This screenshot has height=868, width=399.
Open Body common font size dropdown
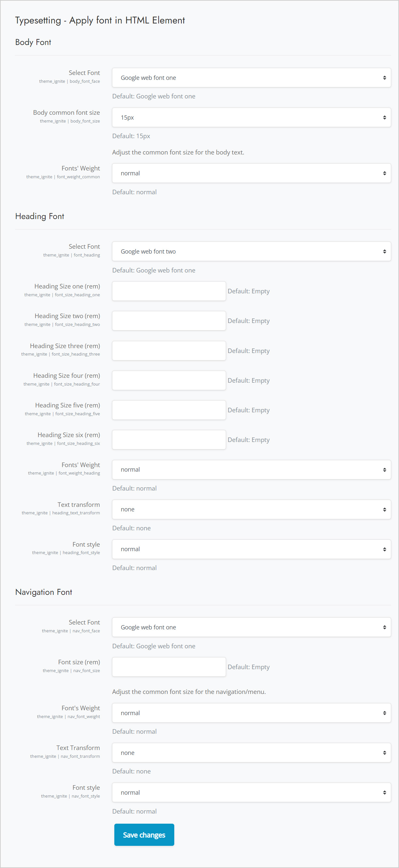pos(251,118)
